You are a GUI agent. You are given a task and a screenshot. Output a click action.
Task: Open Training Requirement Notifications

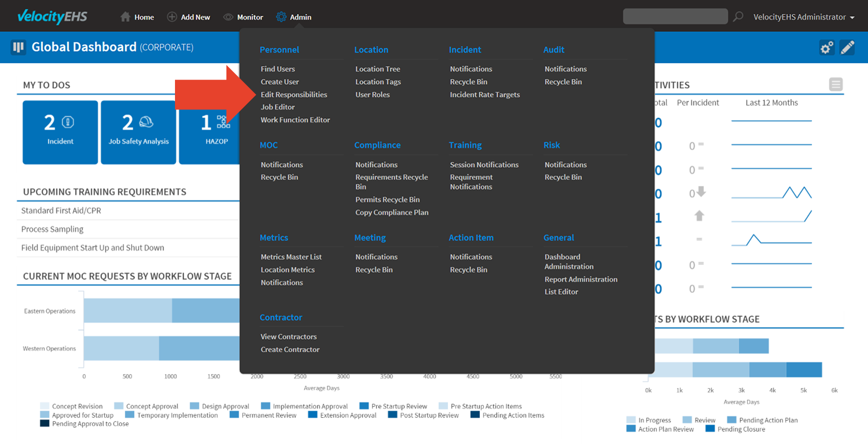[471, 182]
